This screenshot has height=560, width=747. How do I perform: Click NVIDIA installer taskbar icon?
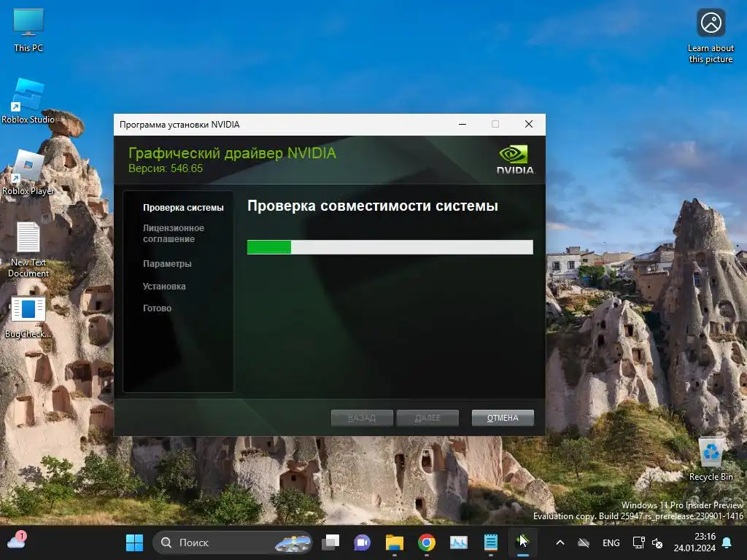522,542
